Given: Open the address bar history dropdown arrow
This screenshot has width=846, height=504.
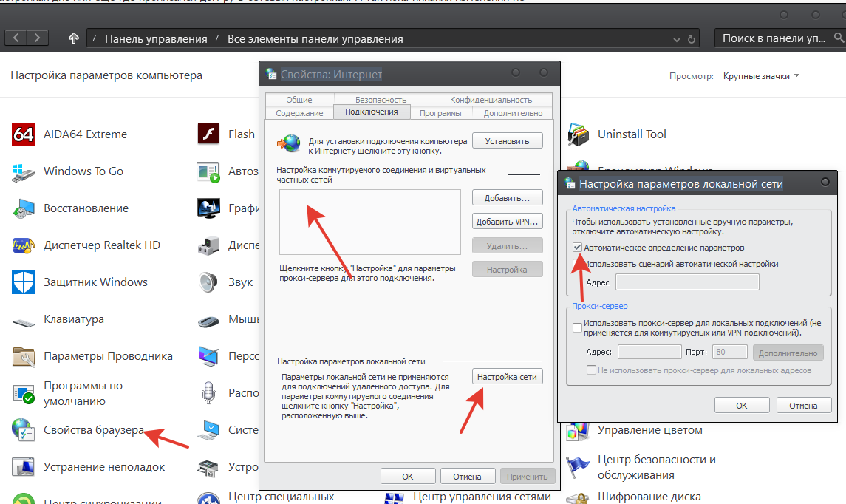Looking at the screenshot, I should (x=677, y=39).
